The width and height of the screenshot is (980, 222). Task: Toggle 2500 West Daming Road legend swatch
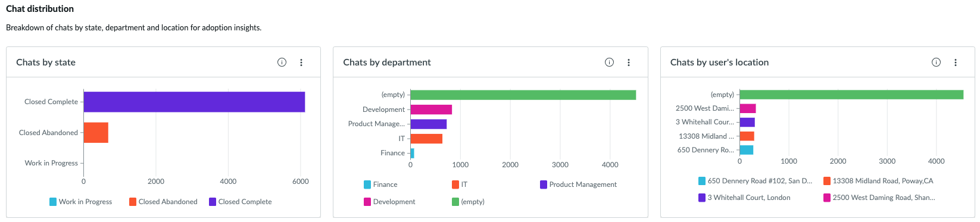coord(827,198)
